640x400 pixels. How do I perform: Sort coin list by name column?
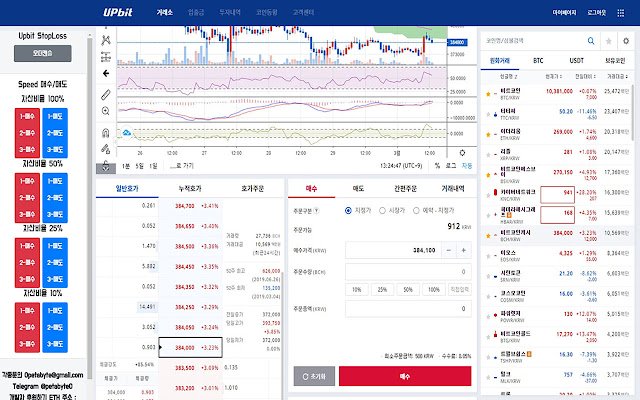click(x=508, y=76)
